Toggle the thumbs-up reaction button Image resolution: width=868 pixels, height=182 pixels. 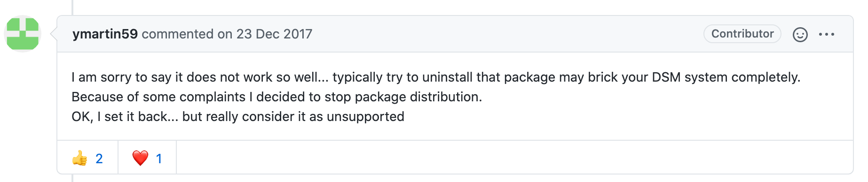[x=87, y=158]
